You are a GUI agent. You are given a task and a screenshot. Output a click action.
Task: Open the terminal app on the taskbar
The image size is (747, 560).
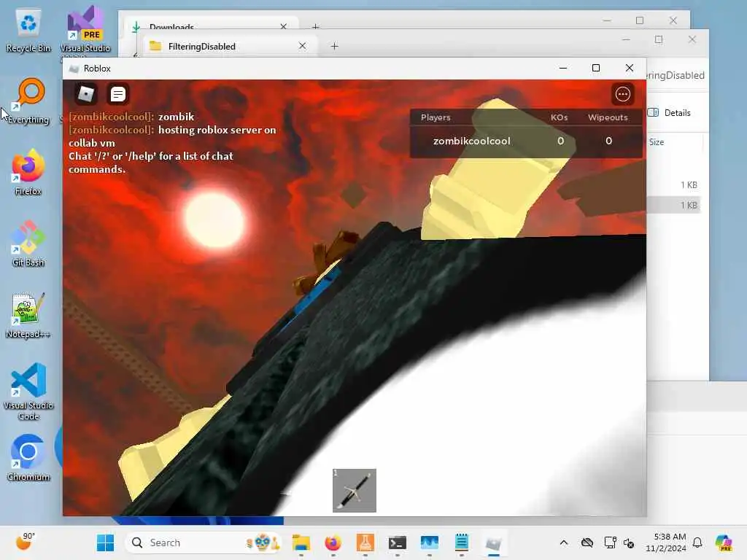[398, 542]
